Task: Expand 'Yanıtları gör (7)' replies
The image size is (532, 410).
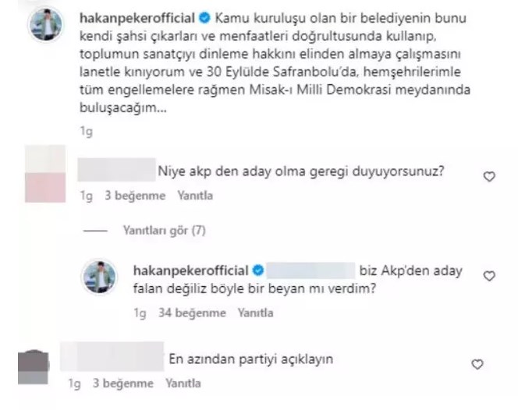Action: pyautogui.click(x=165, y=231)
